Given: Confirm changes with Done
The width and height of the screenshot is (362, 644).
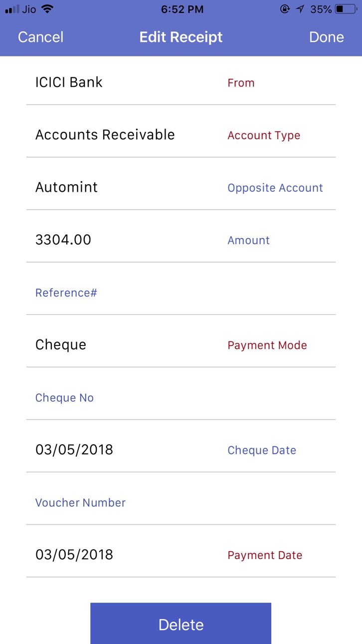Looking at the screenshot, I should (x=327, y=37).
